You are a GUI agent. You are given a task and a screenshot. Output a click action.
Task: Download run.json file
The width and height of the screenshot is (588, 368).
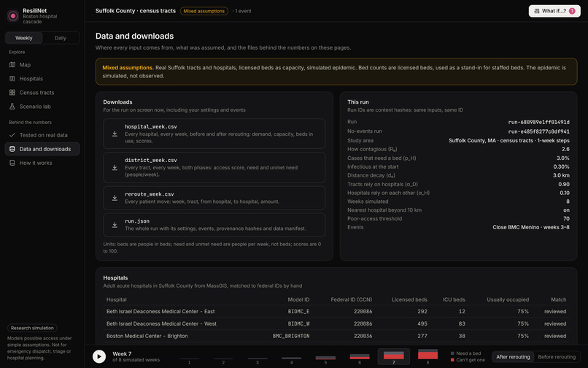coord(214,225)
